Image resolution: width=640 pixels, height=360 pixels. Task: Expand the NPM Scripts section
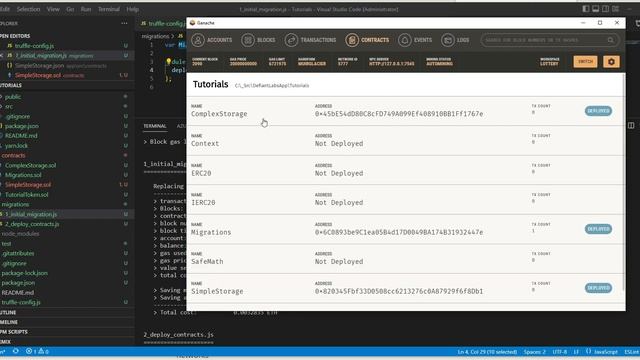click(x=14, y=332)
